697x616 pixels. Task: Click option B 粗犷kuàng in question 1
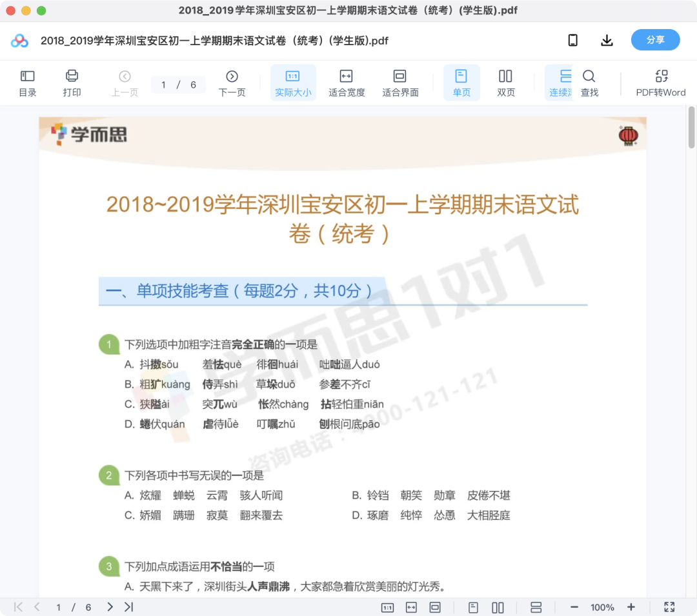157,384
